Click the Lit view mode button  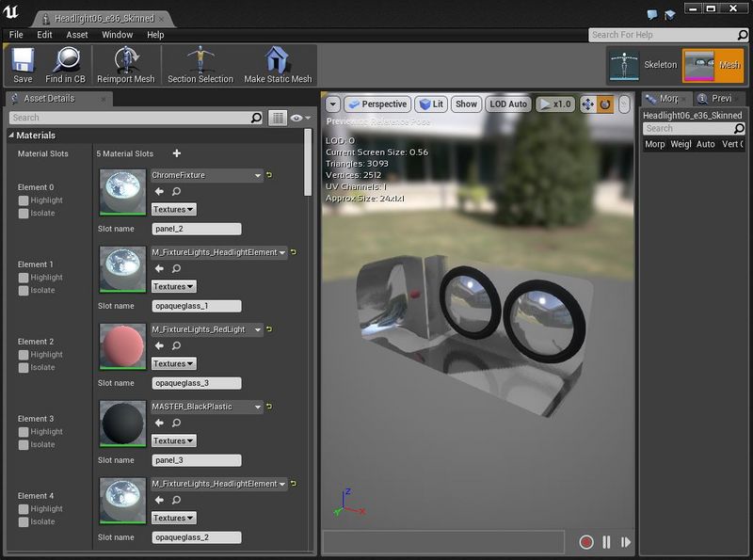tap(431, 104)
